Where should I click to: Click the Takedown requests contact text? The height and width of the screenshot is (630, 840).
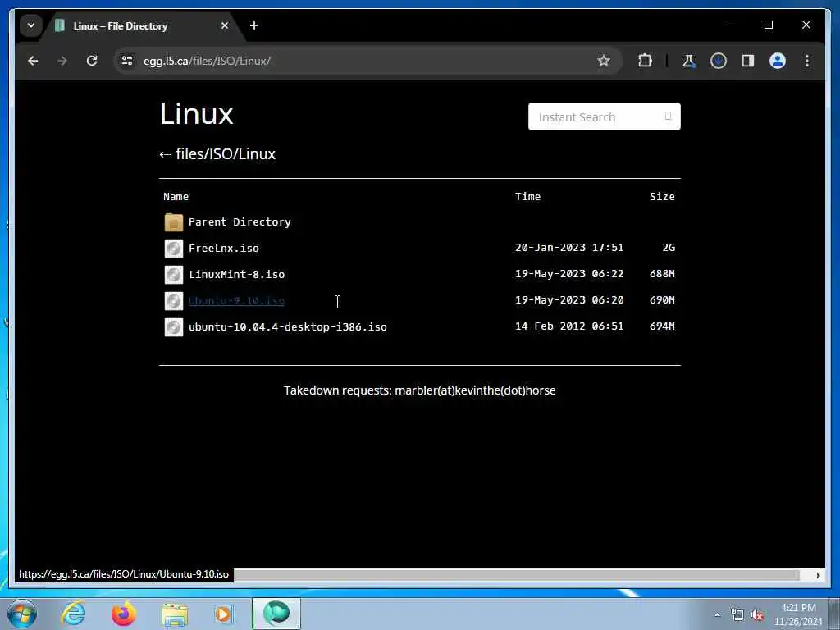pyautogui.click(x=420, y=390)
